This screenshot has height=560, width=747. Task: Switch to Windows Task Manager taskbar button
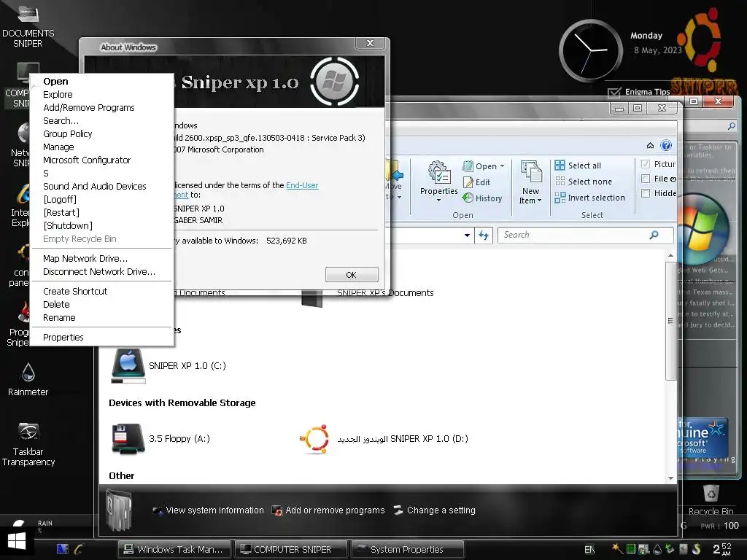click(174, 549)
